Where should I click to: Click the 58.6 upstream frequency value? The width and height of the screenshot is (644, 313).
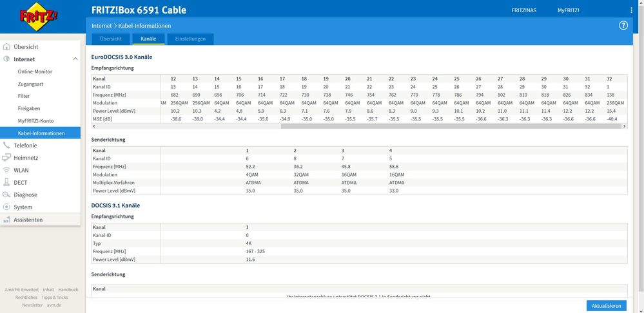[x=394, y=167]
